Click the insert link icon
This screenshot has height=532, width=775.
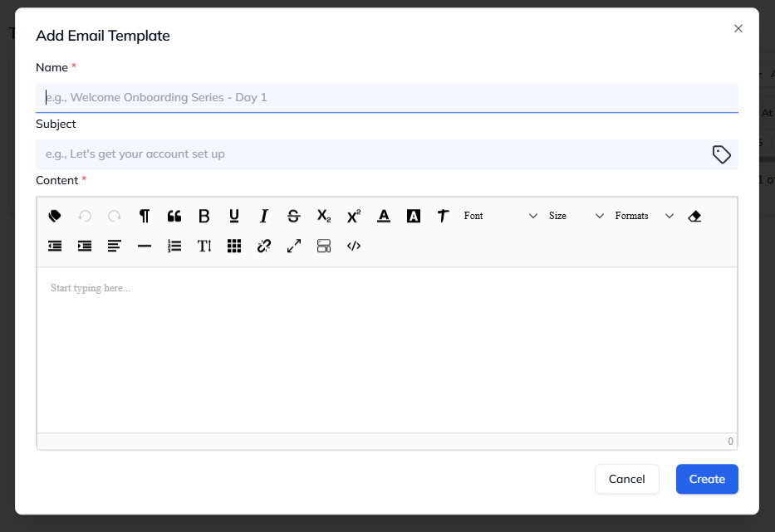coord(263,246)
